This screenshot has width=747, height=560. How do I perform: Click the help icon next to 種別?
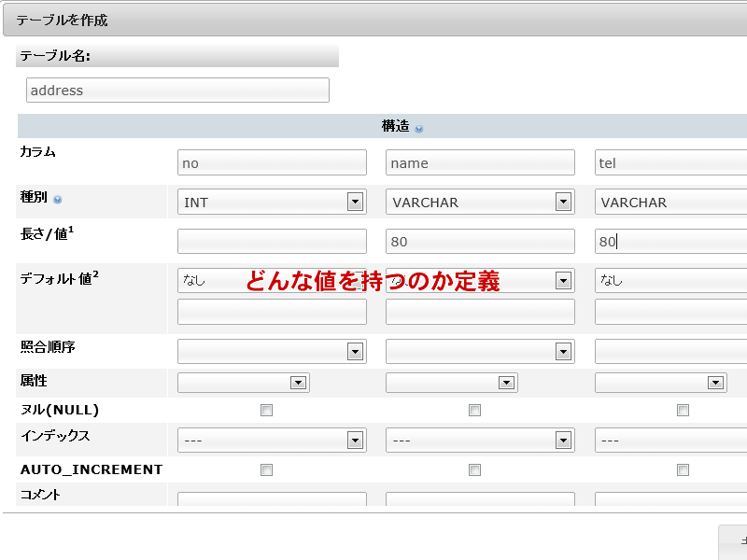59,201
